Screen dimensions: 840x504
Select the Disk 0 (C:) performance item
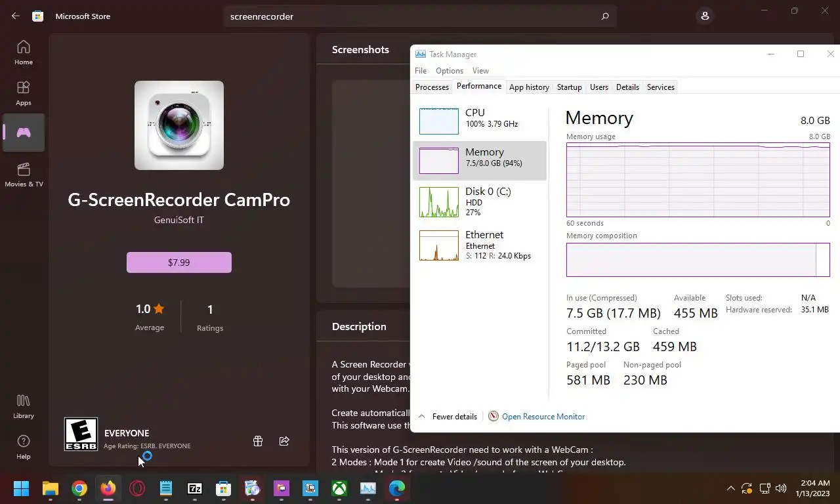[480, 201]
